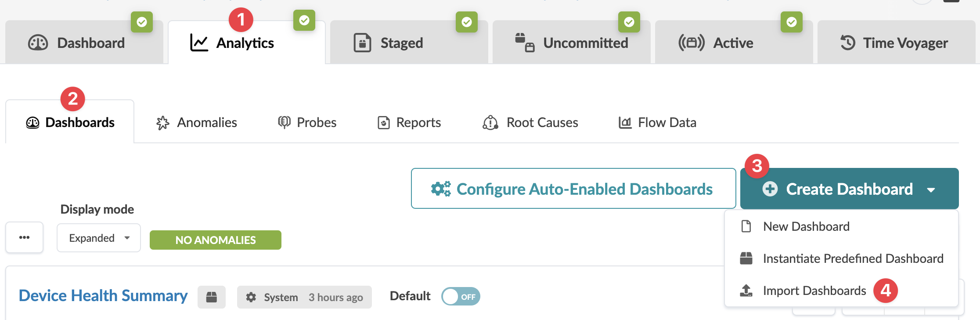This screenshot has width=980, height=320.
Task: Go to the Root Causes tab
Action: [x=530, y=123]
